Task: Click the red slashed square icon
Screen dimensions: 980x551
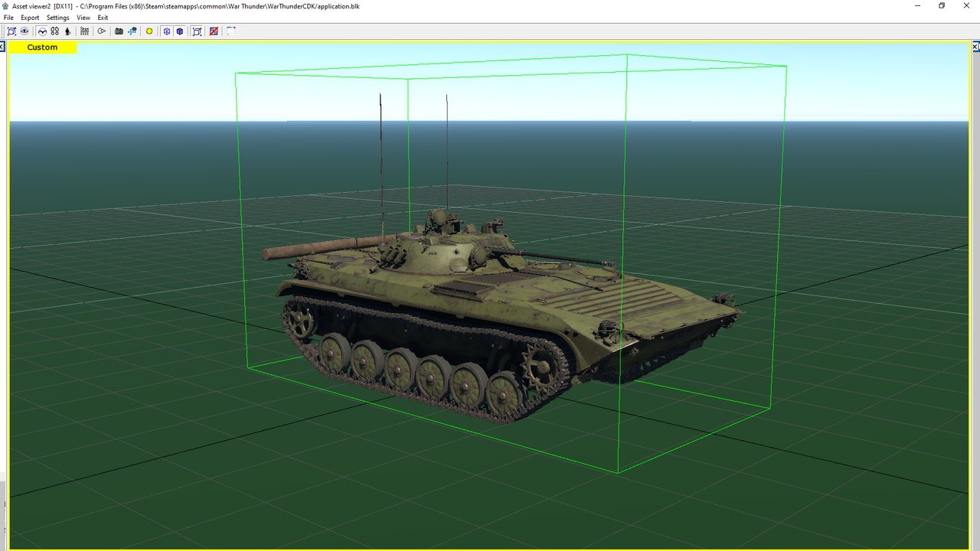Action: (214, 31)
